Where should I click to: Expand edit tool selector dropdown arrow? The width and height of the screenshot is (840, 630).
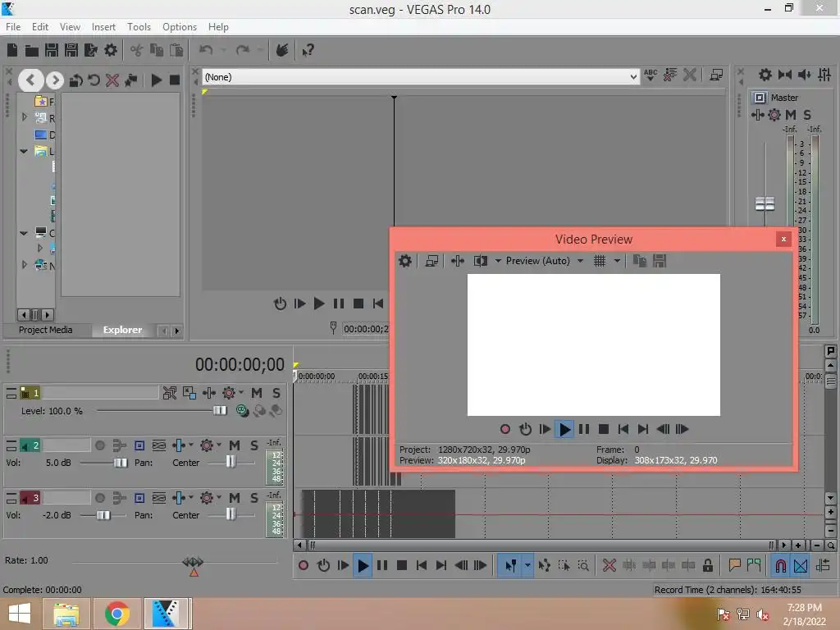pos(527,565)
